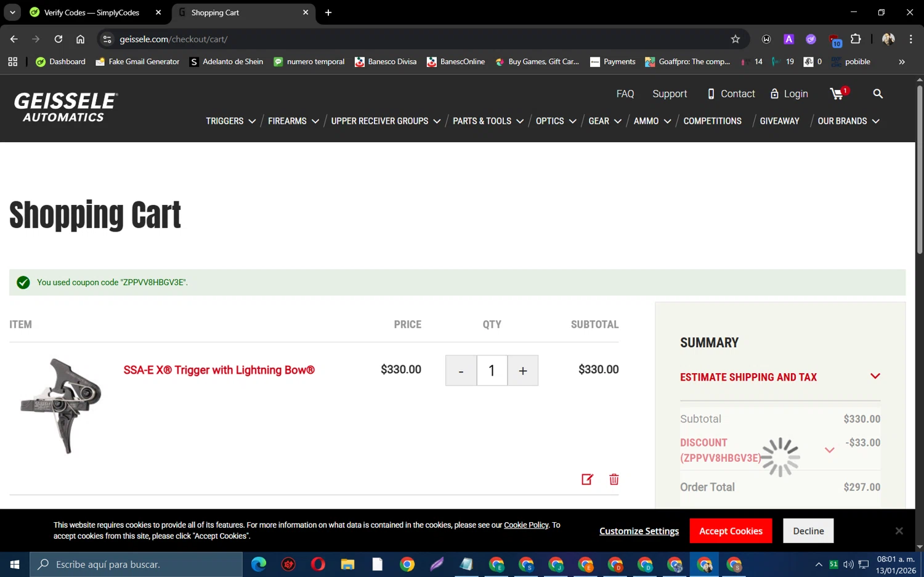View site information icon in address bar
Image resolution: width=924 pixels, height=577 pixels.
107,39
